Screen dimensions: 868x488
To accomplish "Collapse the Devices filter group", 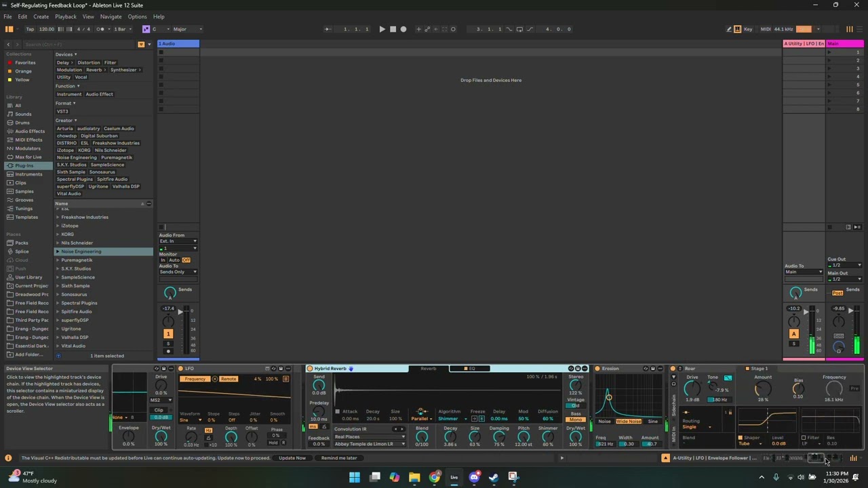I will point(66,54).
